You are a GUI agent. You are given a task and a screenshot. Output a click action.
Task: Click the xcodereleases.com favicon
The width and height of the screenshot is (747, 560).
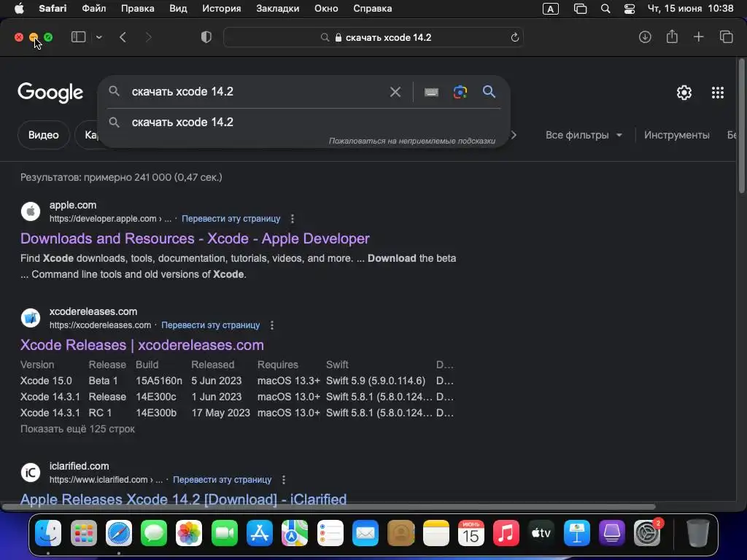pos(31,318)
